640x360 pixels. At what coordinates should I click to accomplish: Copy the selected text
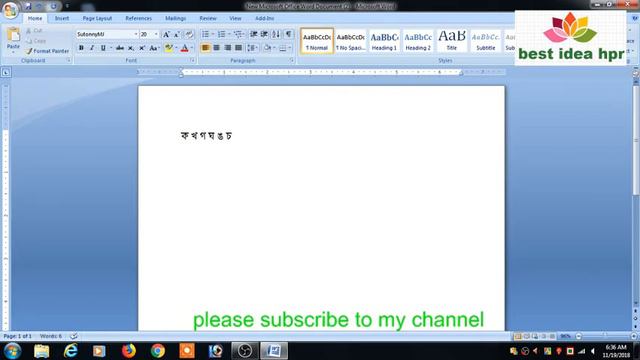(36, 41)
